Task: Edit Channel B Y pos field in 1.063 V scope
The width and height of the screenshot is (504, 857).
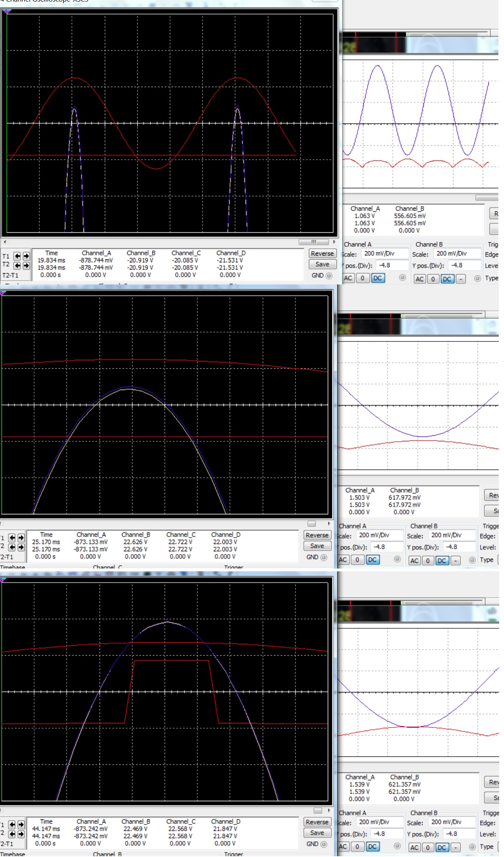Action: pos(464,265)
